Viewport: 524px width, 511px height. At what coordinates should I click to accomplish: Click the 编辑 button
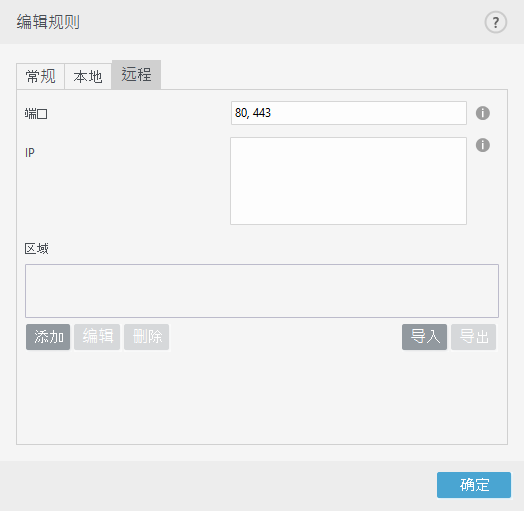tap(97, 337)
